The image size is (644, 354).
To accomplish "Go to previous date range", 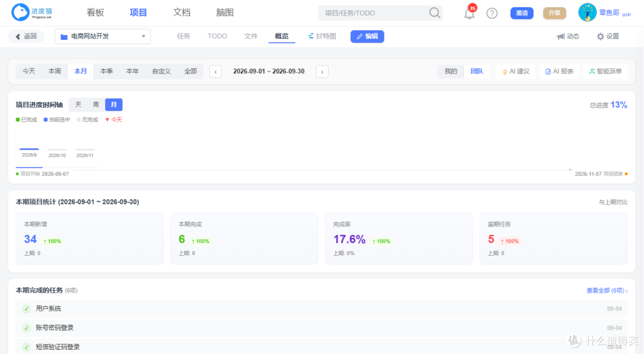I will tap(216, 72).
